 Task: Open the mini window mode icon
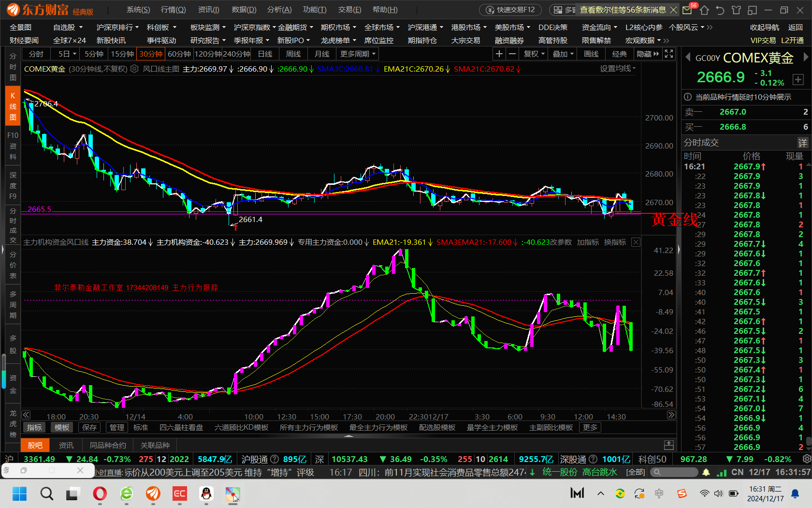coord(752,10)
